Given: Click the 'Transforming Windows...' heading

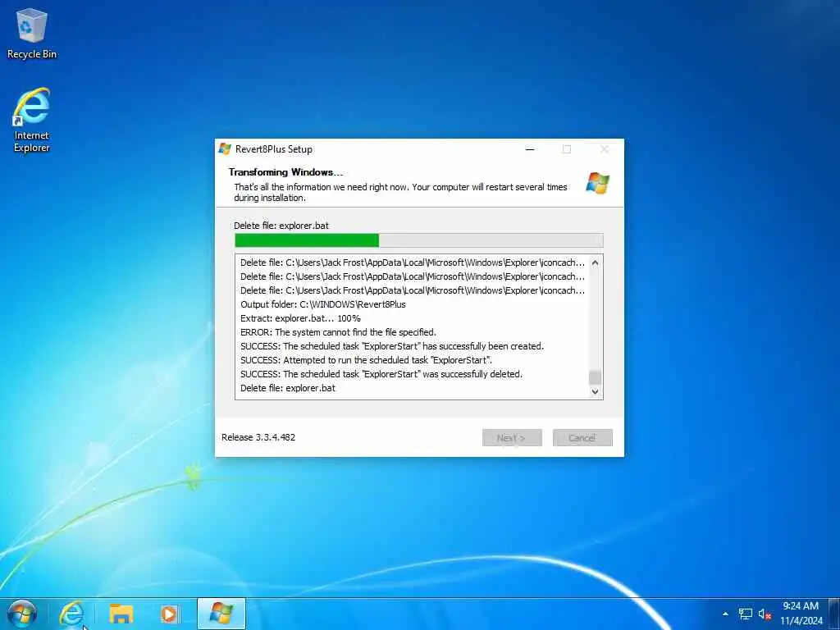Looking at the screenshot, I should coord(285,172).
